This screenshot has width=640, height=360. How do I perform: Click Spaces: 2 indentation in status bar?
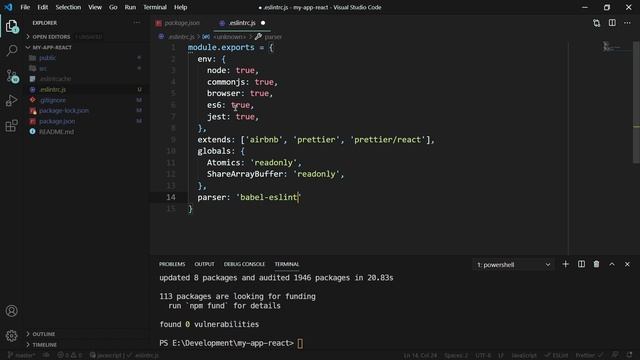click(456, 356)
